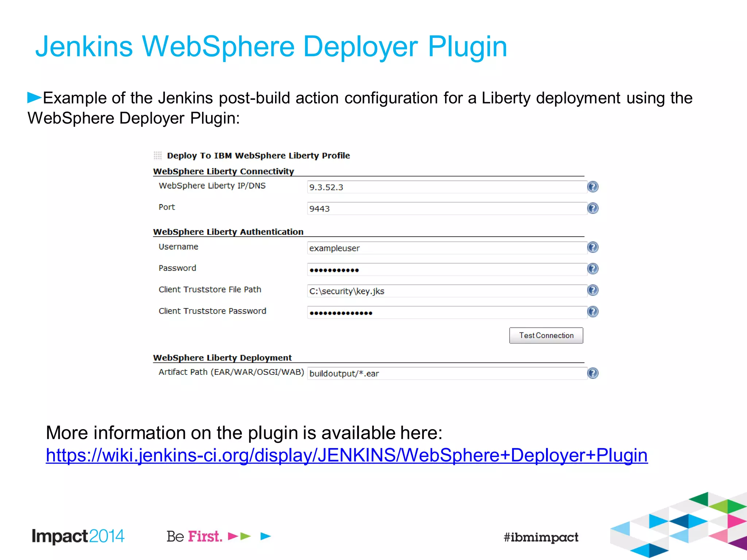Focus the WebSphere Liberty IP/DNS input
The width and height of the screenshot is (747, 560).
(x=447, y=187)
